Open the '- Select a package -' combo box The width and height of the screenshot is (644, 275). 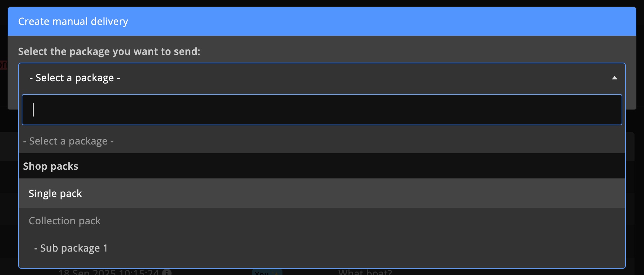click(315, 78)
